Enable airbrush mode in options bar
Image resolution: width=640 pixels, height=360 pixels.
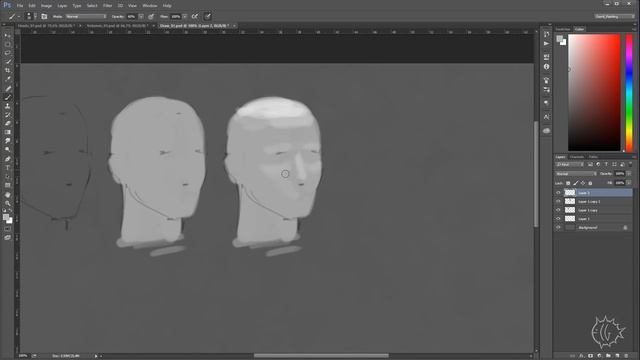coord(195,16)
